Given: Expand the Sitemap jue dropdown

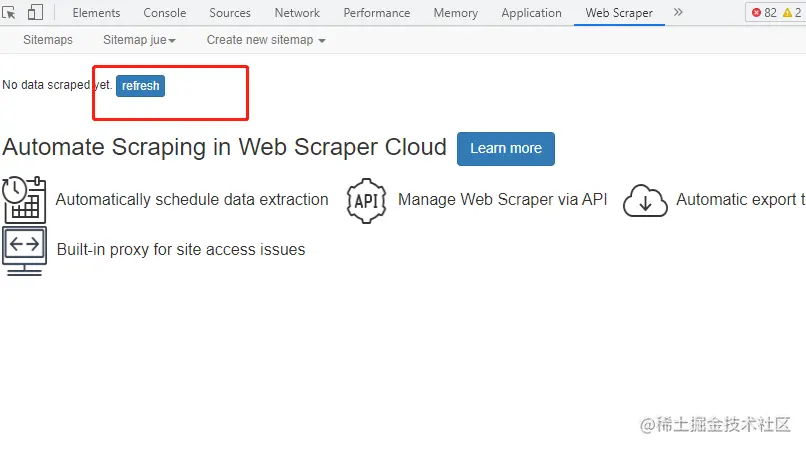Looking at the screenshot, I should 139,40.
